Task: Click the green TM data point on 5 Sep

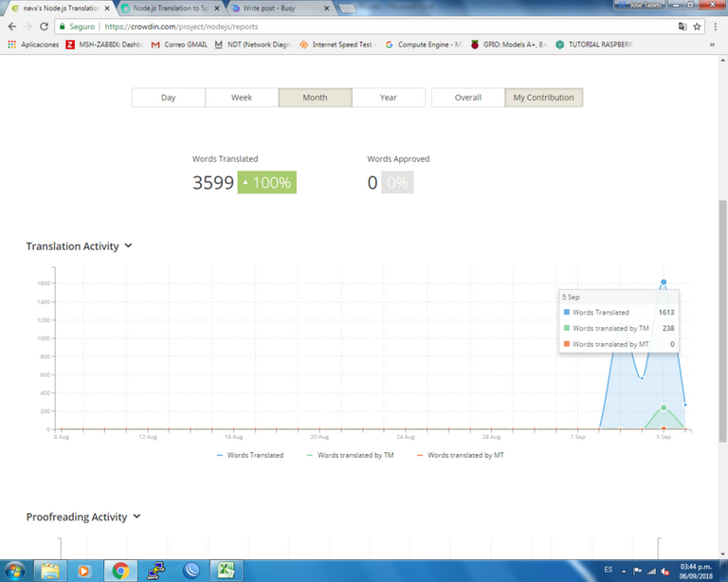Action: pos(664,408)
